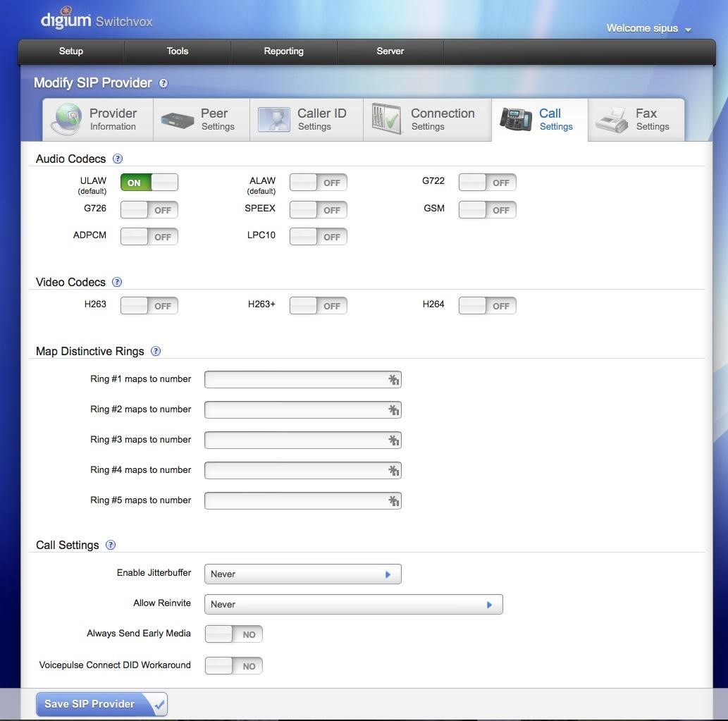Click the globe icon on the Provider Information tab

tap(67, 119)
